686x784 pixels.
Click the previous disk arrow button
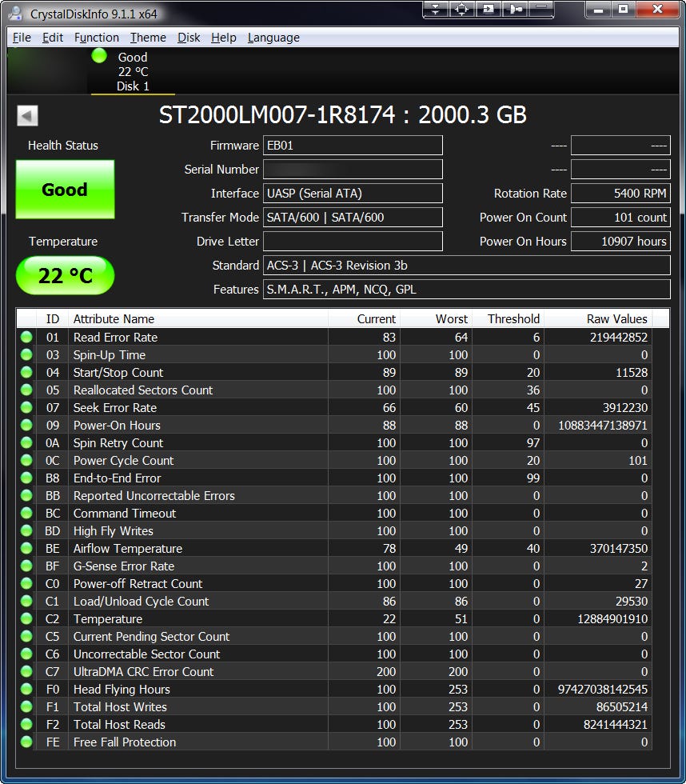click(x=27, y=115)
